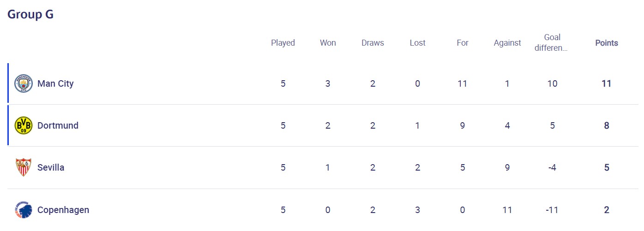Click the Dortmund BVB logo
Viewport: 644px width, 231px height.
[24, 125]
